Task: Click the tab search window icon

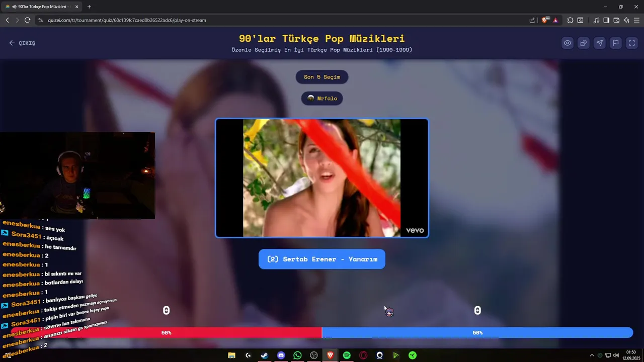Action: coord(580,20)
